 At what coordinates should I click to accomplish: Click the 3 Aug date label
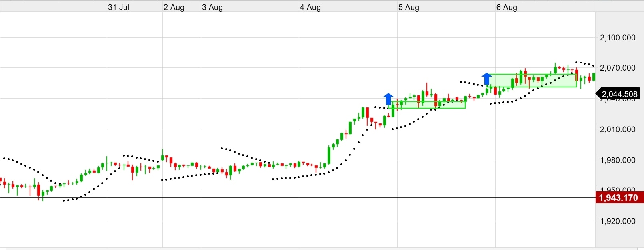click(212, 7)
